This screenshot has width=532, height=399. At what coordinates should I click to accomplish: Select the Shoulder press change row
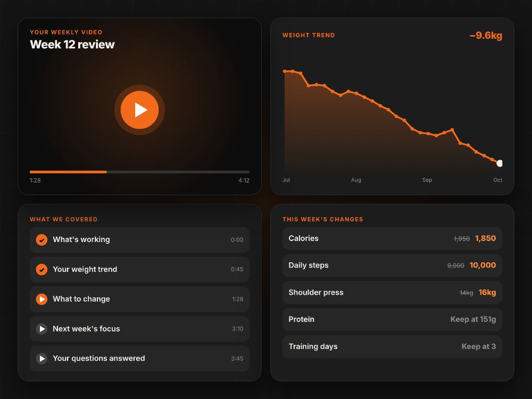point(392,293)
